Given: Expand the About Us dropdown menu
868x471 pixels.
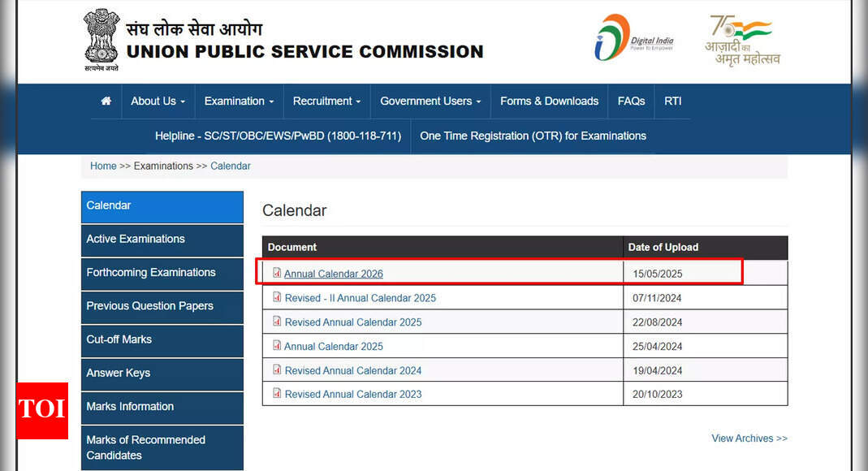Looking at the screenshot, I should tap(158, 102).
